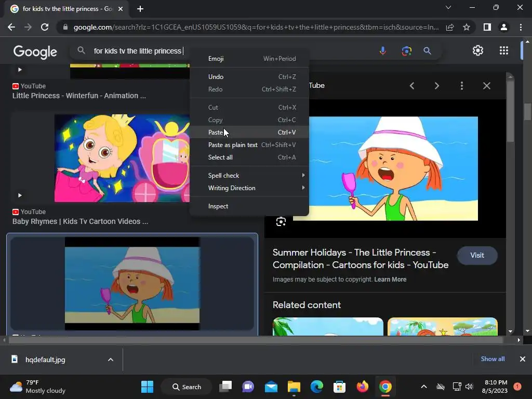
Task: Open Little Princess Winterfun result title
Action: pos(79,96)
